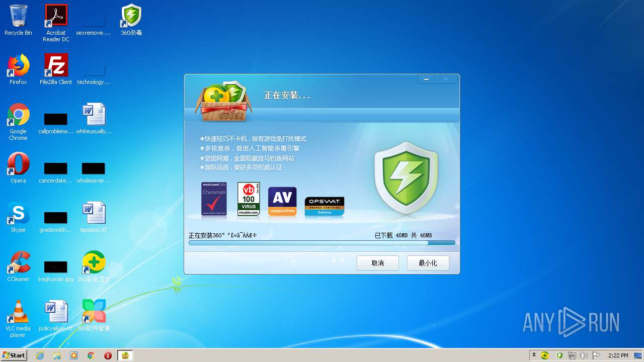The height and width of the screenshot is (362, 644).
Task: Open the Action Center flag icon
Action: click(596, 355)
